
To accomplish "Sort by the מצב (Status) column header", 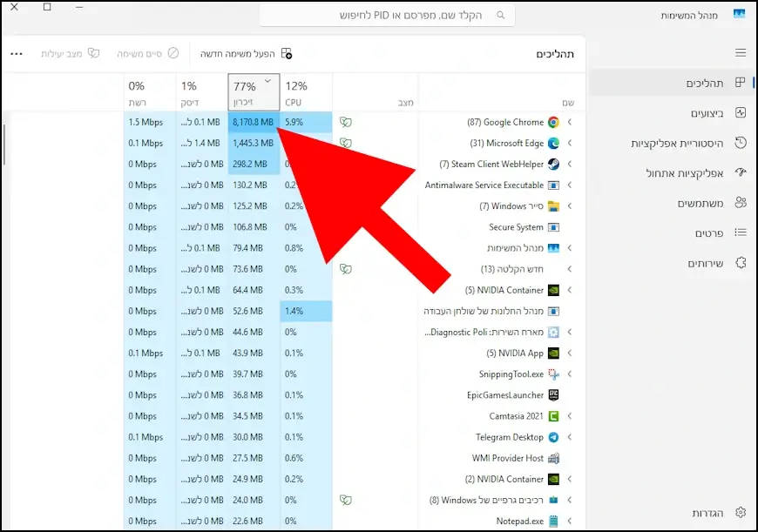I will [x=376, y=92].
